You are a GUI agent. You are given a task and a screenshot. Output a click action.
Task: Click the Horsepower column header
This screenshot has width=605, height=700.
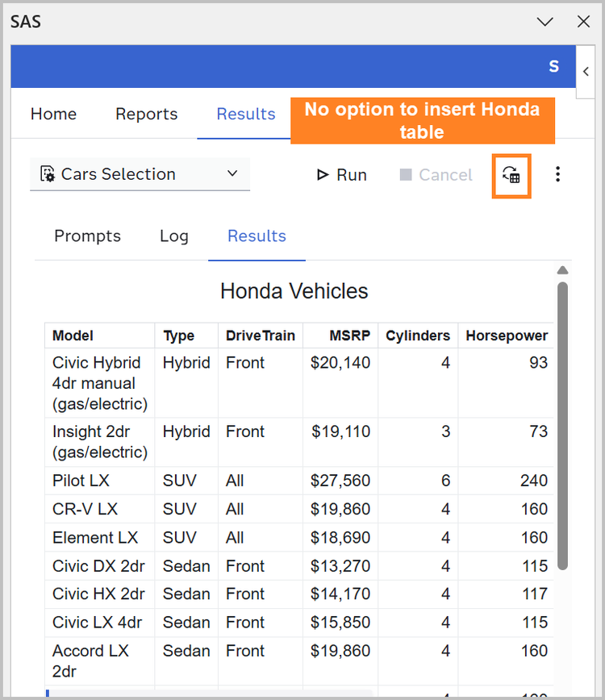pyautogui.click(x=507, y=335)
